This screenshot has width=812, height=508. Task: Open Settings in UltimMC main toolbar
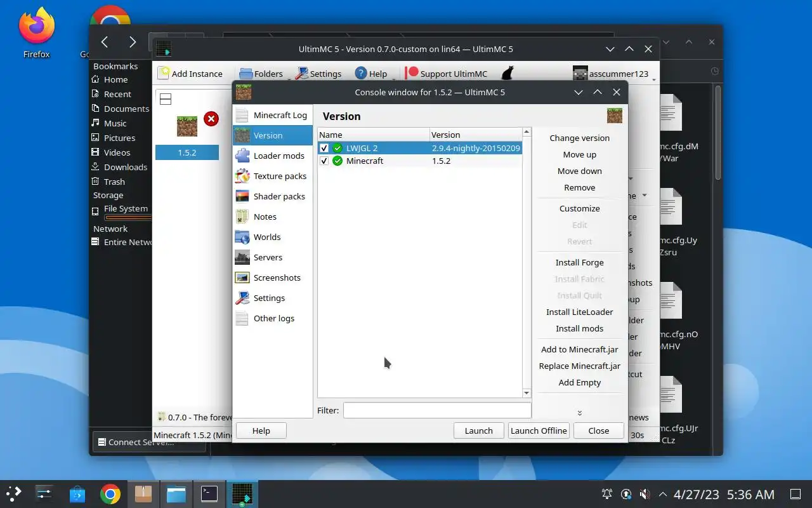tap(319, 74)
